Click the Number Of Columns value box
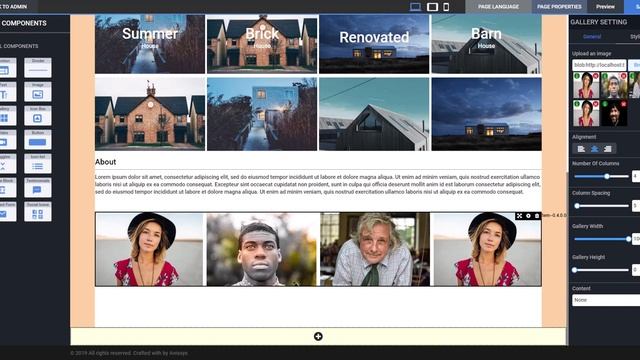Screen dimensions: 640x360 pos(636,176)
